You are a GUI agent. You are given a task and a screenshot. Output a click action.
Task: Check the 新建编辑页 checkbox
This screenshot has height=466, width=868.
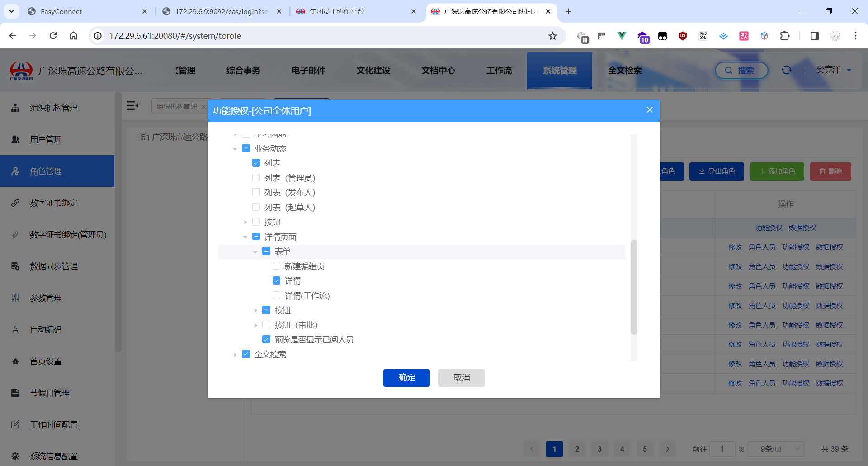(x=276, y=266)
